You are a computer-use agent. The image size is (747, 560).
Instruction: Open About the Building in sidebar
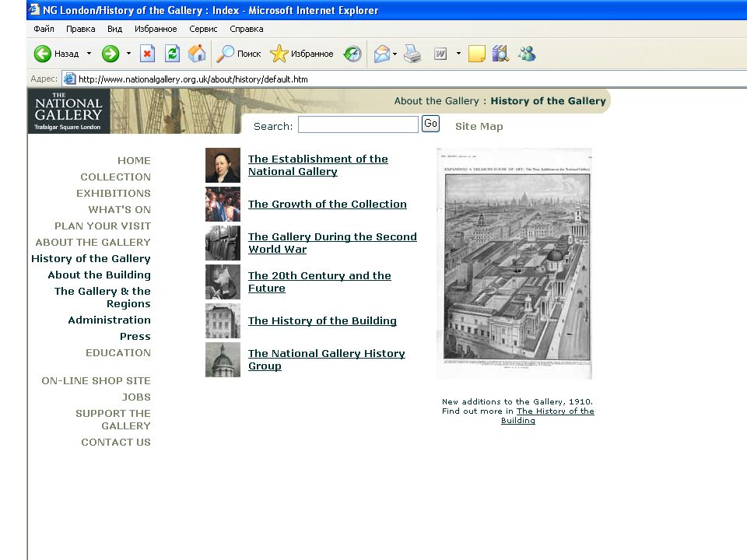99,275
